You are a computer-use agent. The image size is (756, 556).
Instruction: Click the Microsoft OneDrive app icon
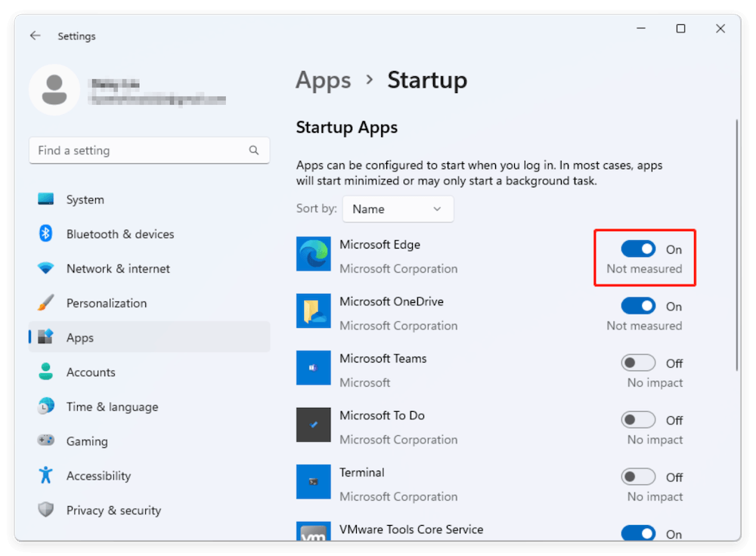pos(314,310)
